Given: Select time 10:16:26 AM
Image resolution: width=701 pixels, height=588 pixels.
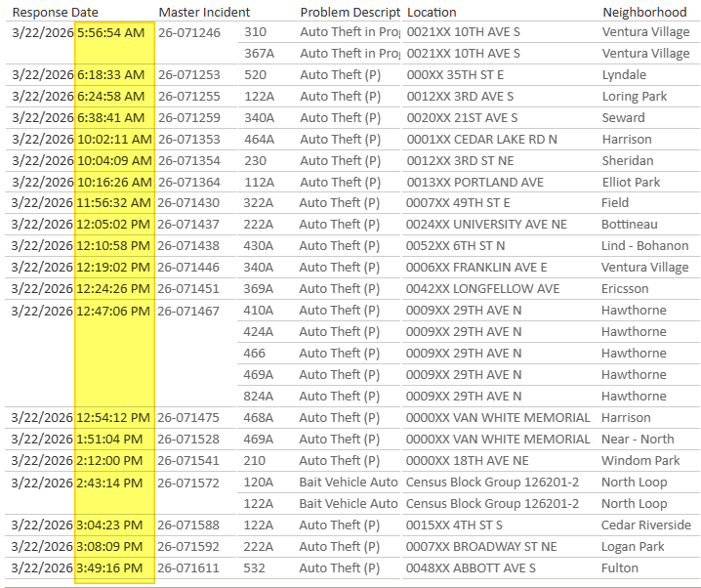Looking at the screenshot, I should pyautogui.click(x=114, y=182).
